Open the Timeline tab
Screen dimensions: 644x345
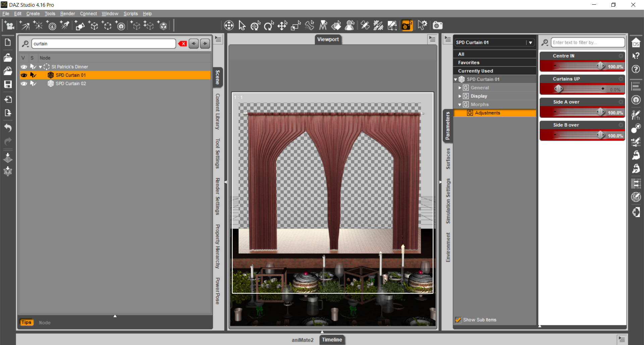click(332, 340)
